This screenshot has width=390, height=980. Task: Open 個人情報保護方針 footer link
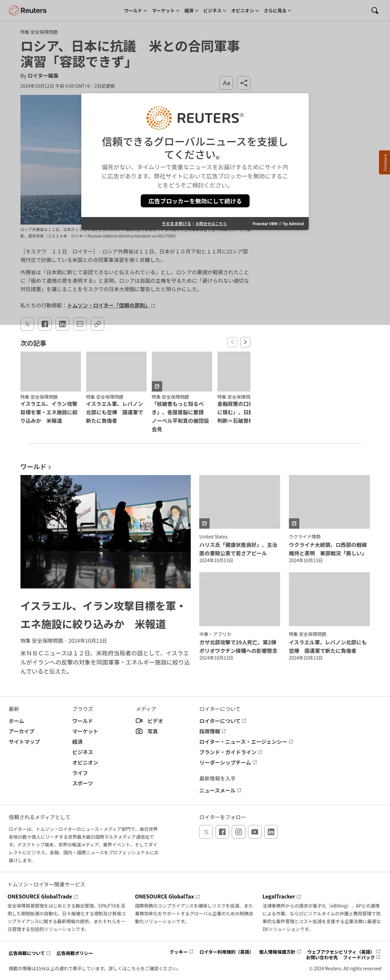pos(279,951)
